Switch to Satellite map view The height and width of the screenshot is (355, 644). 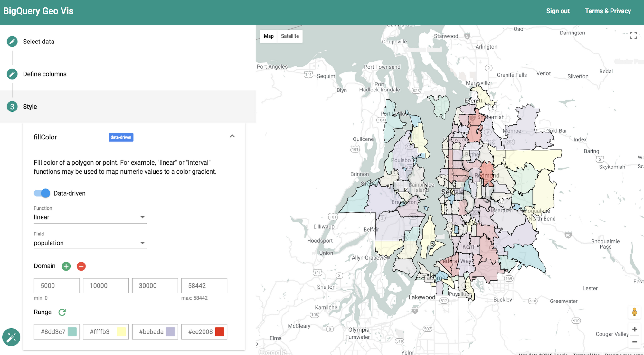tap(290, 36)
